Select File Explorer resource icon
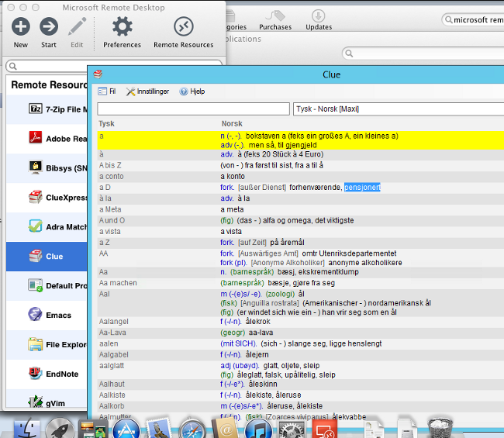Viewport: 504px width, 438px height. [36, 344]
